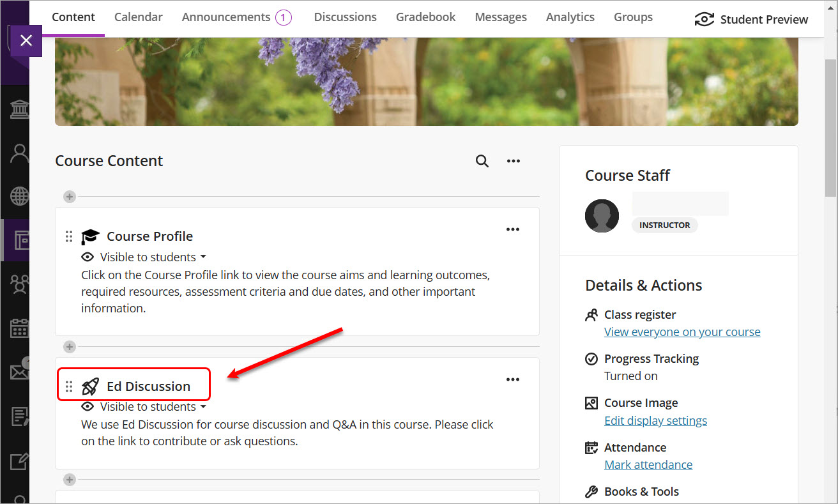Screen dimensions: 838x504
Task: Open the Ed Discussion item options menu
Action: click(x=512, y=379)
